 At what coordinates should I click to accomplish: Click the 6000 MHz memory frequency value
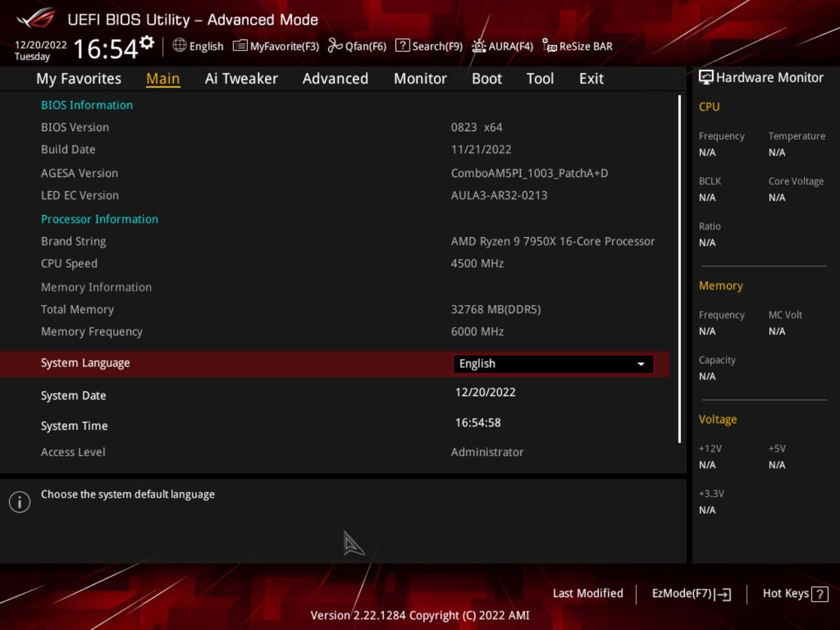coord(478,331)
